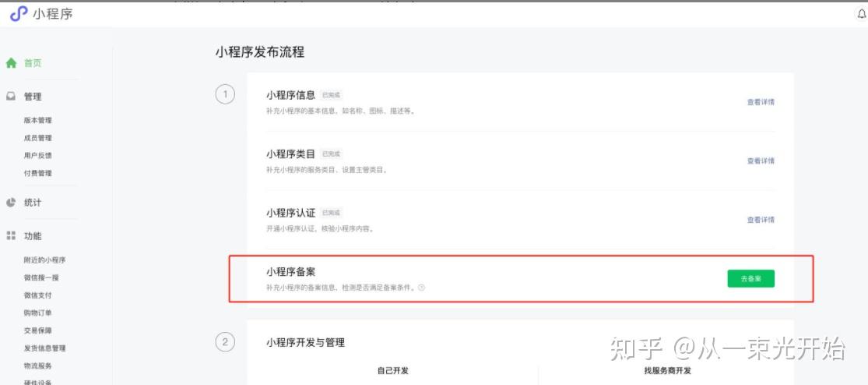This screenshot has height=385, width=868.
Task: Open 查看详情 link for 小程序信息
Action: tap(761, 102)
